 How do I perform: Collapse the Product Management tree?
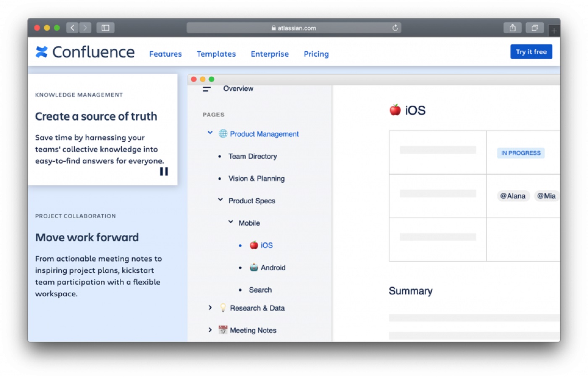pos(210,133)
